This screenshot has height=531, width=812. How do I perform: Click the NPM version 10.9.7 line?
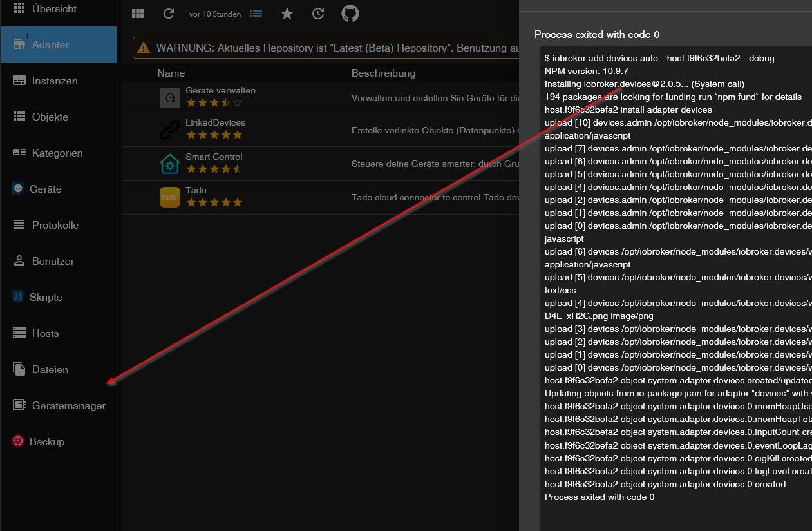[587, 71]
